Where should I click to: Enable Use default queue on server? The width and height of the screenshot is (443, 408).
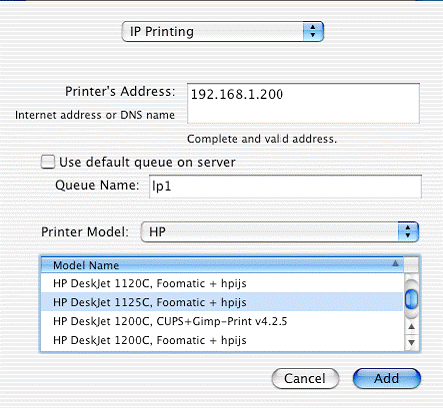click(x=48, y=162)
